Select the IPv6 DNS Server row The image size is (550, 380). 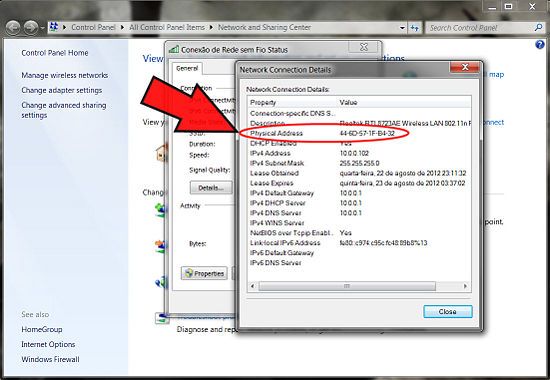pos(359,263)
